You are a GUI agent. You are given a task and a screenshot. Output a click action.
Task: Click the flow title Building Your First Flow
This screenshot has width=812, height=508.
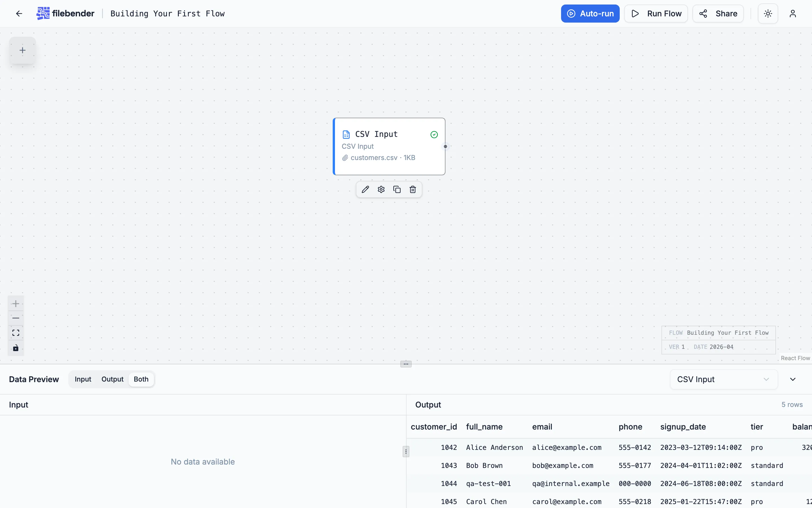pyautogui.click(x=167, y=14)
